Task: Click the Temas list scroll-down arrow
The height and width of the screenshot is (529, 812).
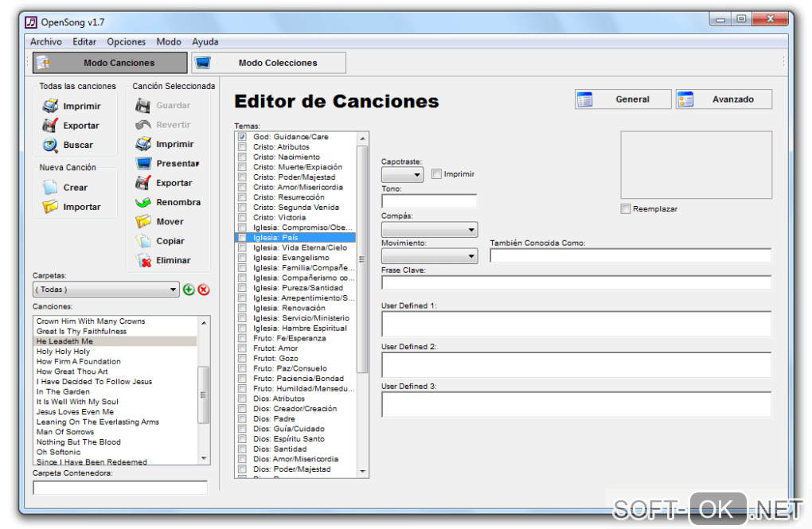Action: click(362, 471)
